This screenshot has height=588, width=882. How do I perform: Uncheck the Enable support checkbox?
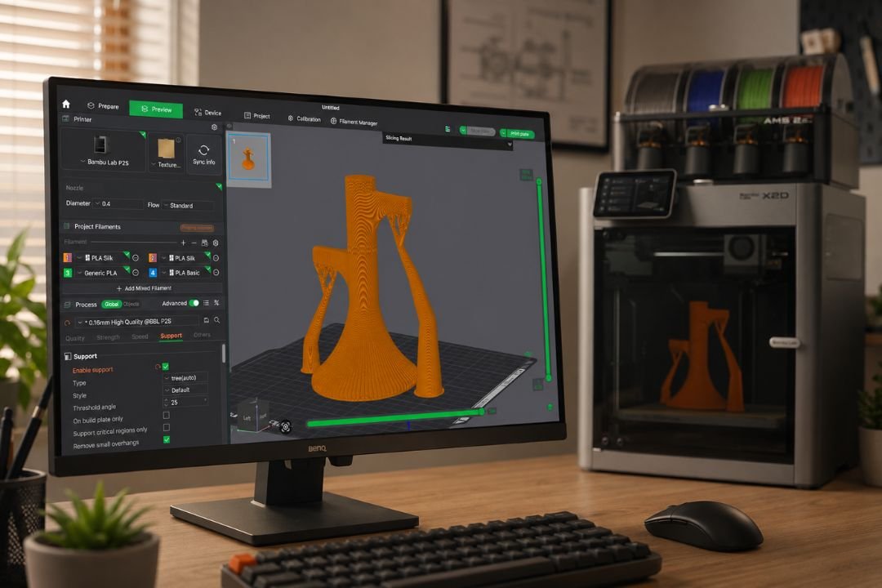(x=165, y=367)
